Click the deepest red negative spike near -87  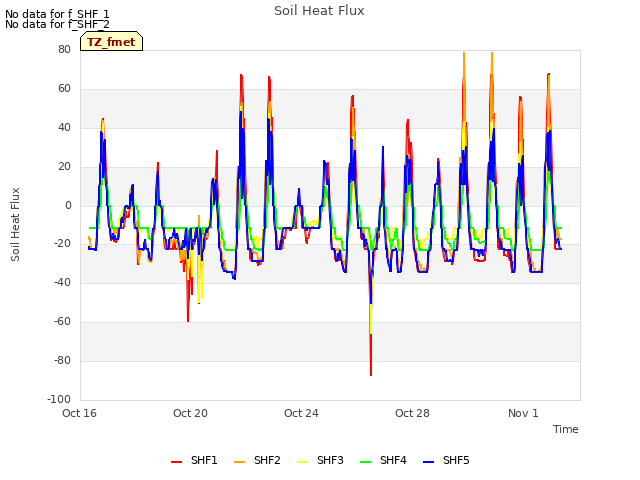pyautogui.click(x=371, y=373)
